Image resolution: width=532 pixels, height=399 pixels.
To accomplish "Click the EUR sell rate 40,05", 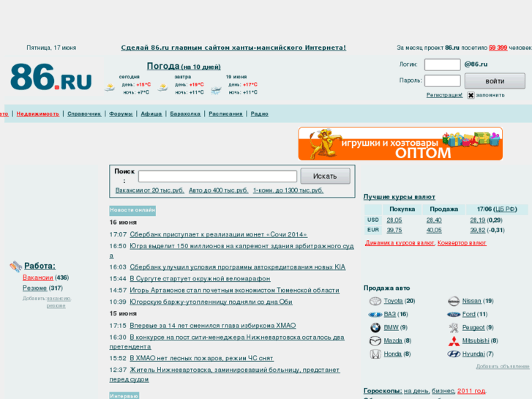I will click(434, 230).
